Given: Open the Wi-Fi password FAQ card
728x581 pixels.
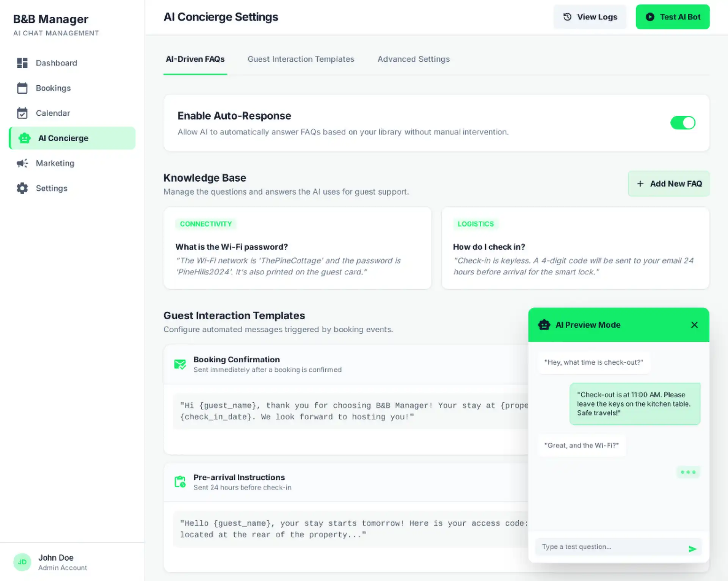Looking at the screenshot, I should coord(297,248).
